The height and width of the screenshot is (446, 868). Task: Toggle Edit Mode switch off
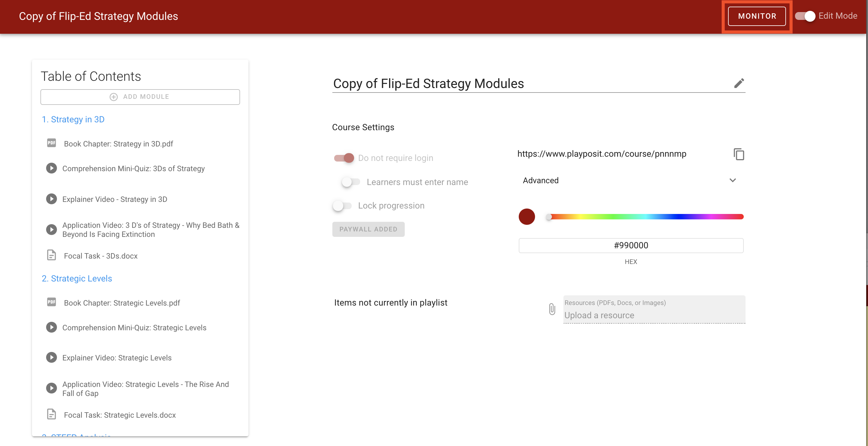pos(805,16)
